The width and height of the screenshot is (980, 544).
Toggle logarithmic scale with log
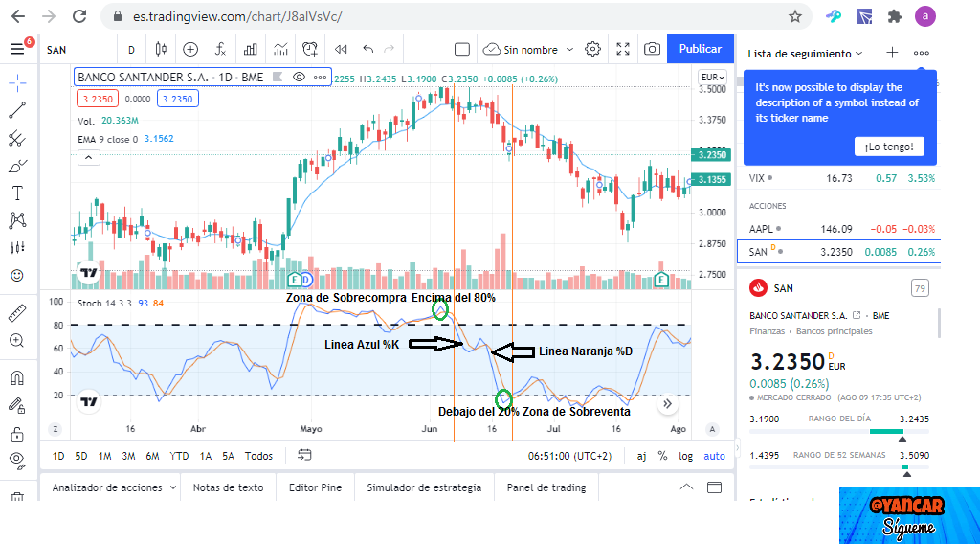[685, 456]
